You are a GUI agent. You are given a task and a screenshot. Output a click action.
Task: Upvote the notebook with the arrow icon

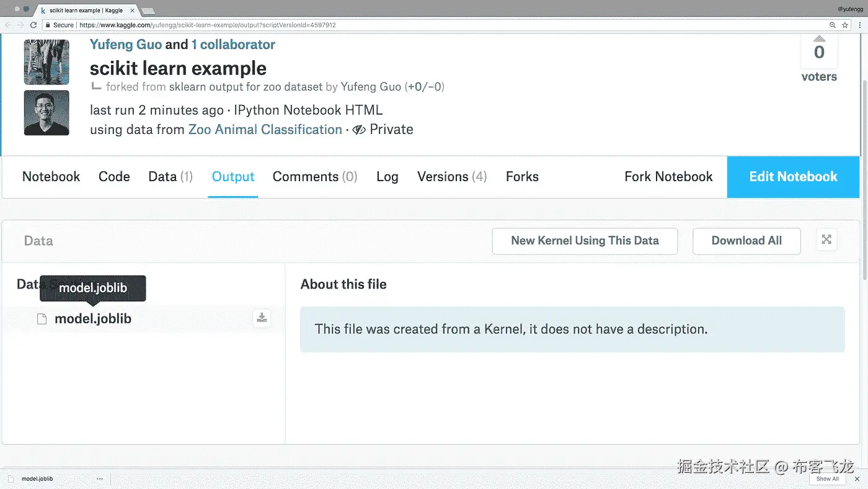pyautogui.click(x=819, y=38)
